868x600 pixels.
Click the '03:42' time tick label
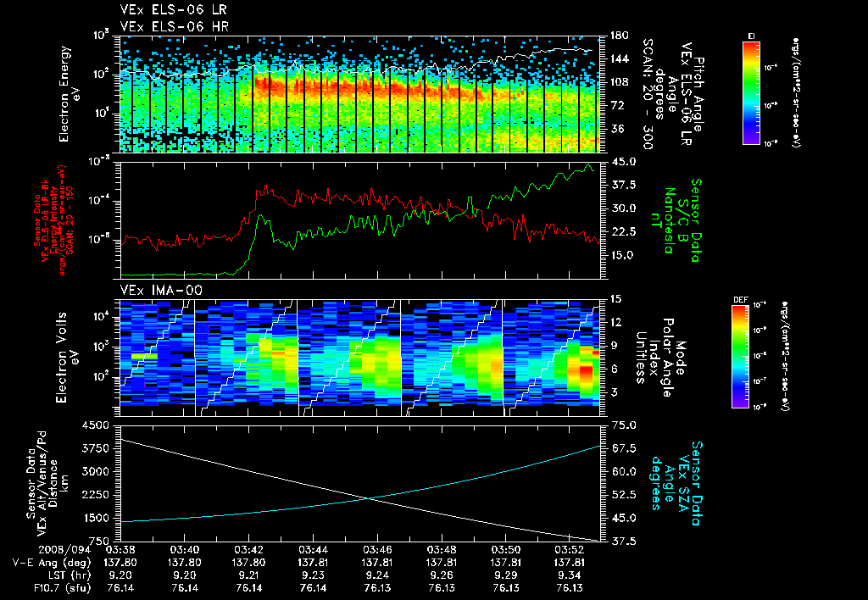click(x=249, y=550)
